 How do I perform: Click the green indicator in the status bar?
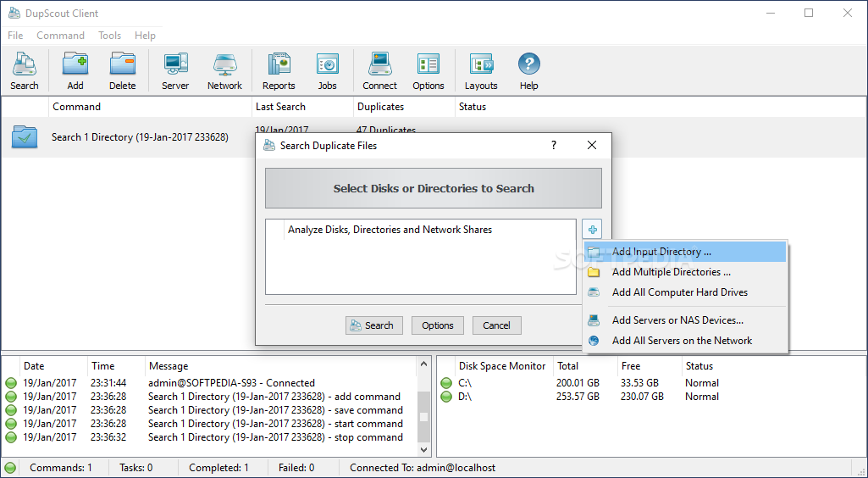pos(10,468)
